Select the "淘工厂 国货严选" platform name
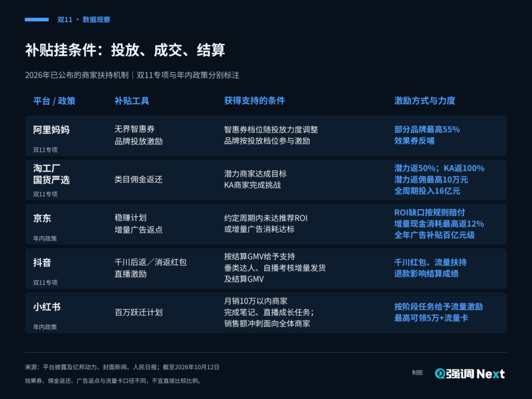 [x=51, y=174]
